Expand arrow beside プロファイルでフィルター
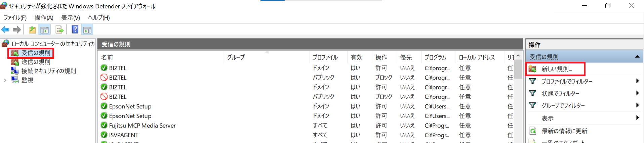This screenshot has width=644, height=143. point(637,81)
